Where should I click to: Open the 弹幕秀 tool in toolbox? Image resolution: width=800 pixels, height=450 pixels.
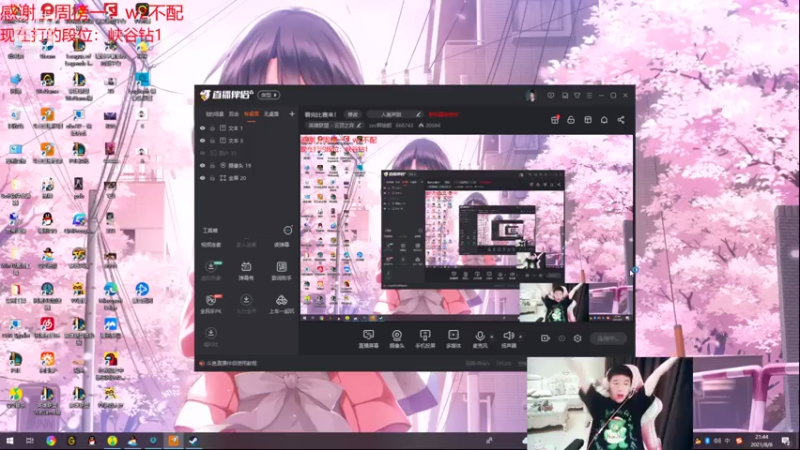246,270
